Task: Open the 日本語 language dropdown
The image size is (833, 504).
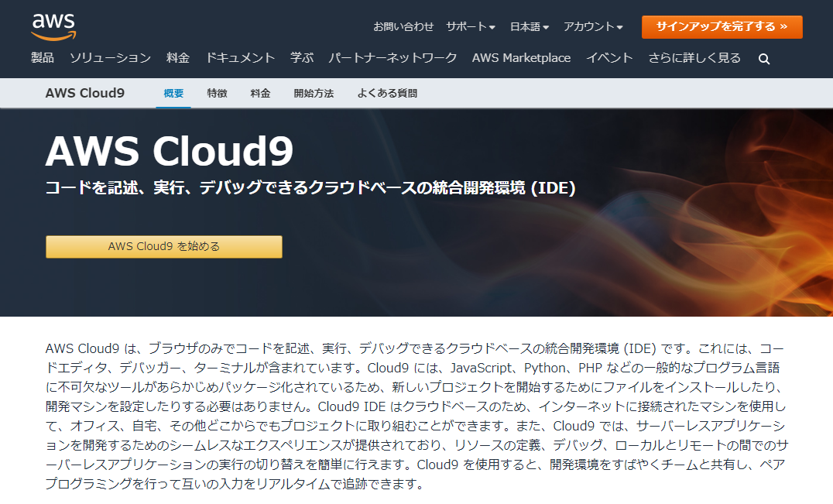Action: pos(529,26)
